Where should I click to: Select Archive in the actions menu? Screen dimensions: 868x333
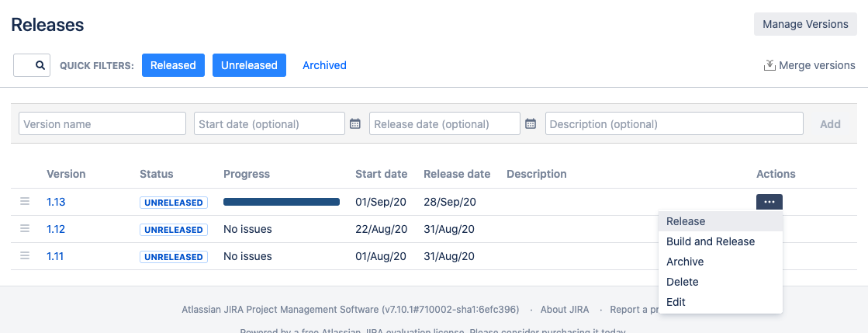point(685,262)
